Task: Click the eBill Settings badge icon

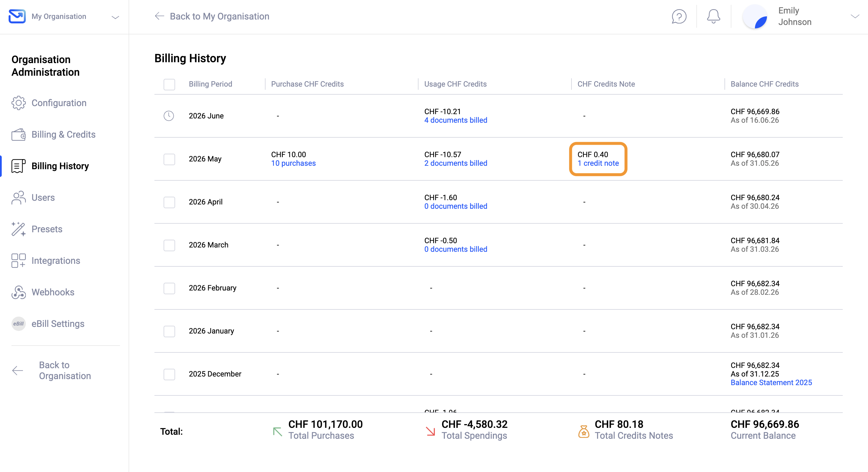Action: point(19,324)
